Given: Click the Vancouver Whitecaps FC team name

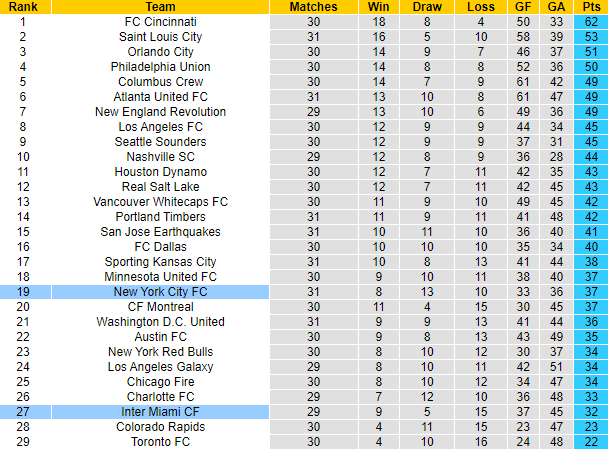Looking at the screenshot, I should pos(160,202).
